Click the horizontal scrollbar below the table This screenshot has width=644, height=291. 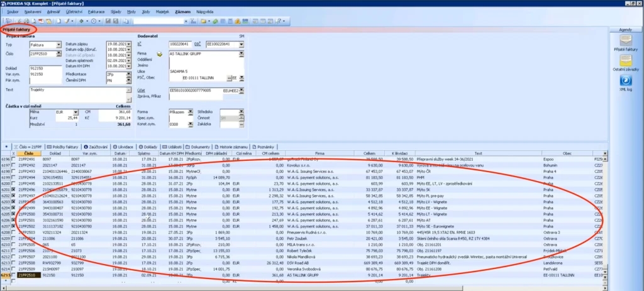pyautogui.click(x=304, y=287)
